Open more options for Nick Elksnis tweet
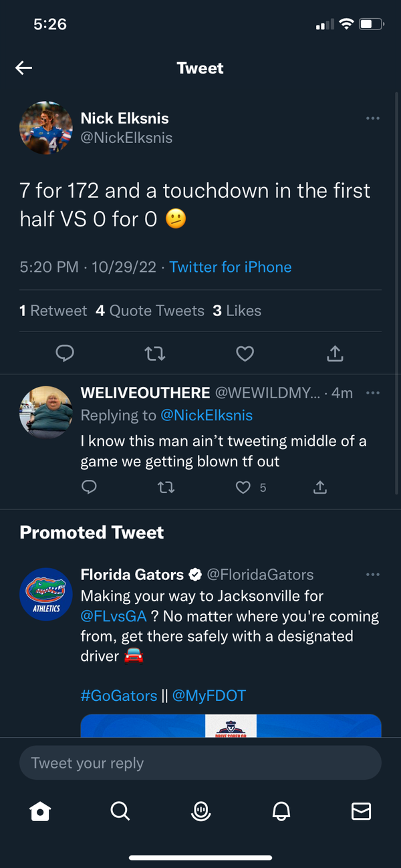 pos(373,119)
